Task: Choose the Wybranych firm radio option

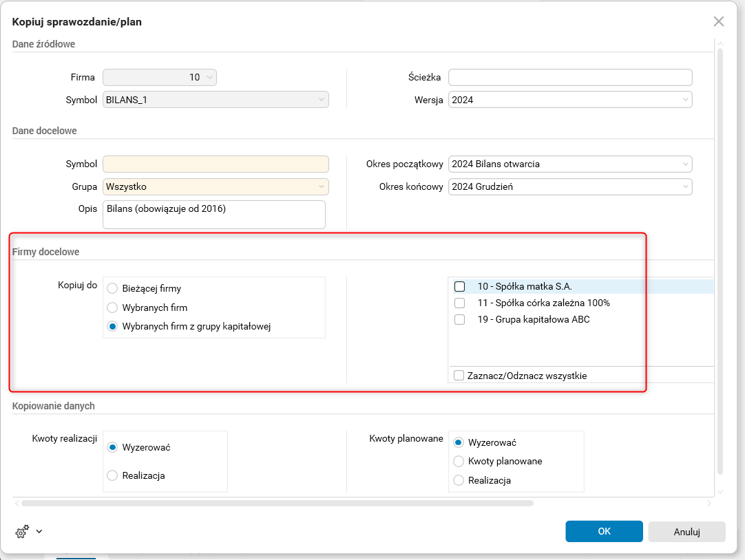Action: click(113, 308)
